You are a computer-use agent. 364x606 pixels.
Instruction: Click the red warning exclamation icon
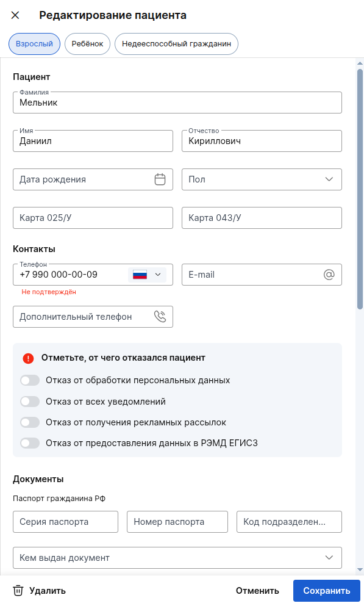pyautogui.click(x=28, y=358)
